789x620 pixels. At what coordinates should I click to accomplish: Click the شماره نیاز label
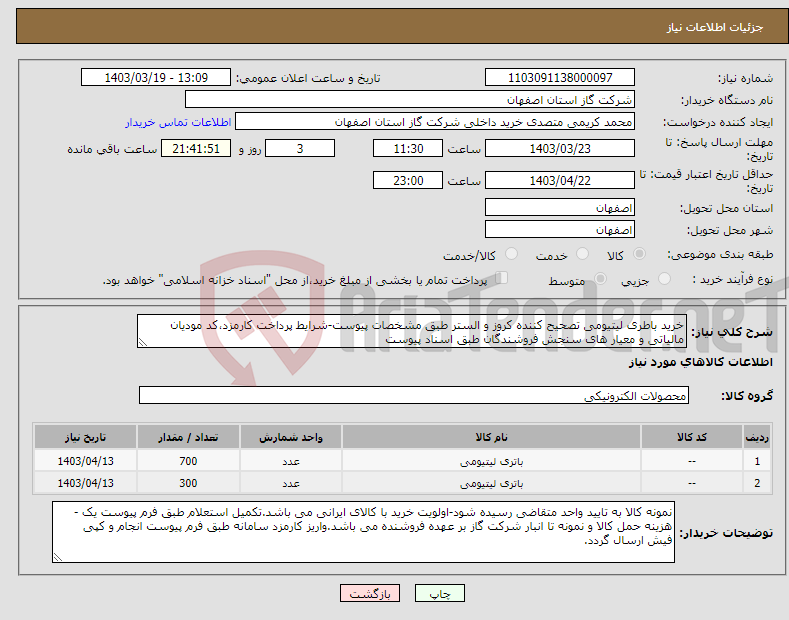745,79
